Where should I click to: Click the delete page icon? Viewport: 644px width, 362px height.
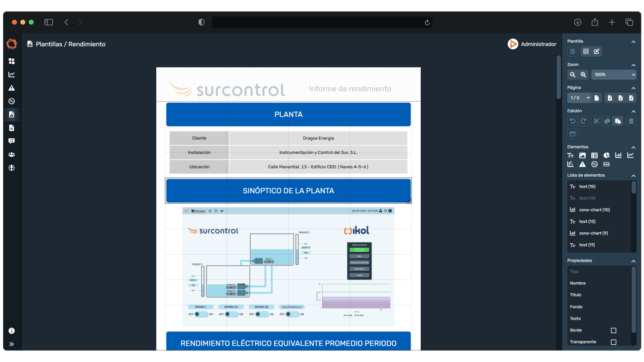coord(631,98)
